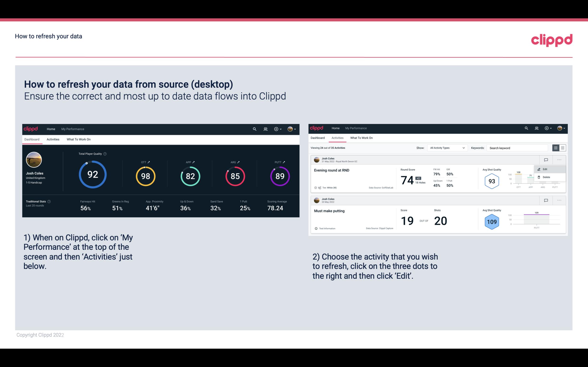Toggle the PUTT metric visibility on dashboard
This screenshot has width=588, height=367.
click(283, 162)
